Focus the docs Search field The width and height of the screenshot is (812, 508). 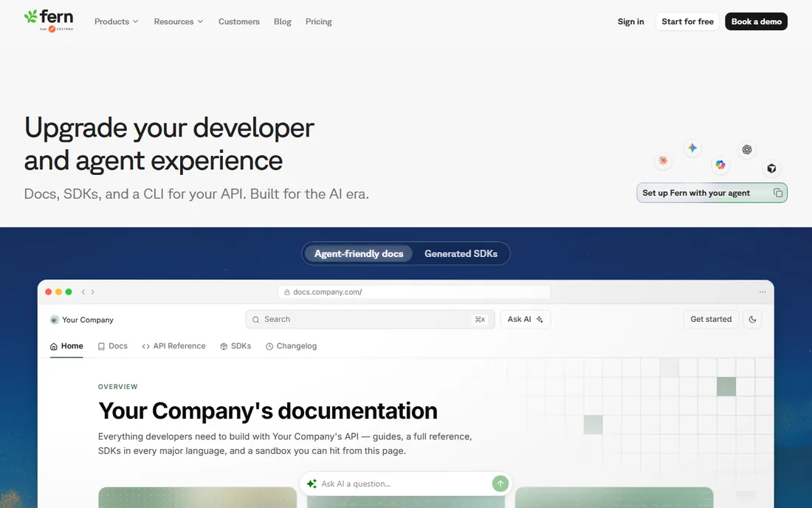370,320
